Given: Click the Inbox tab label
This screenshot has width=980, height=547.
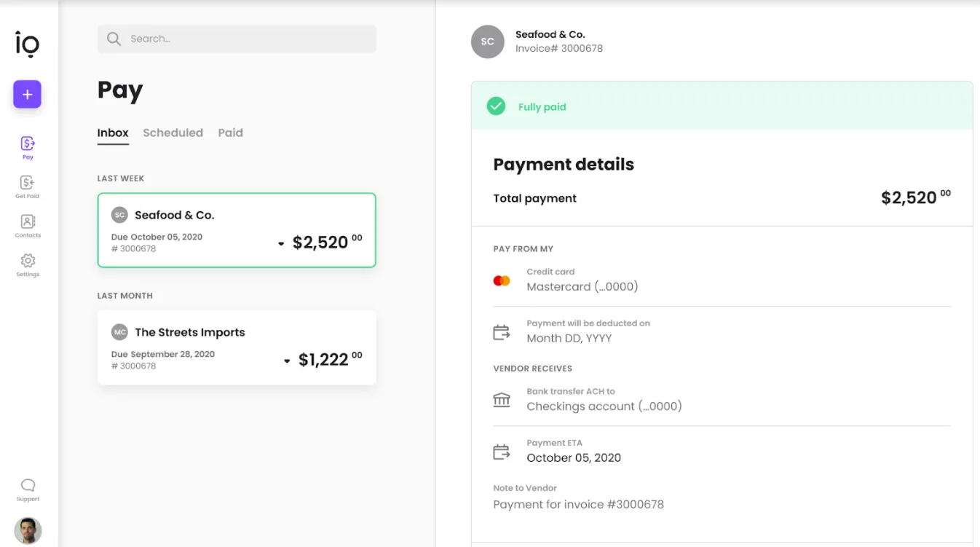Looking at the screenshot, I should (113, 133).
